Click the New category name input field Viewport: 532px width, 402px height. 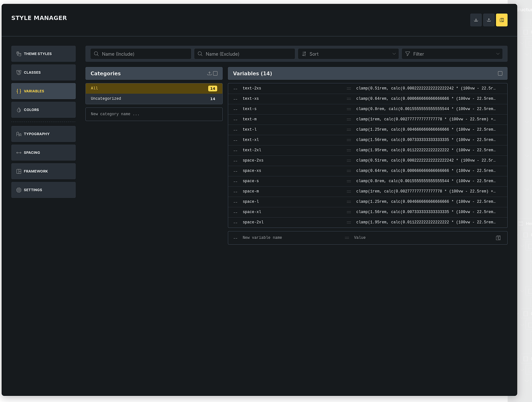tap(154, 114)
